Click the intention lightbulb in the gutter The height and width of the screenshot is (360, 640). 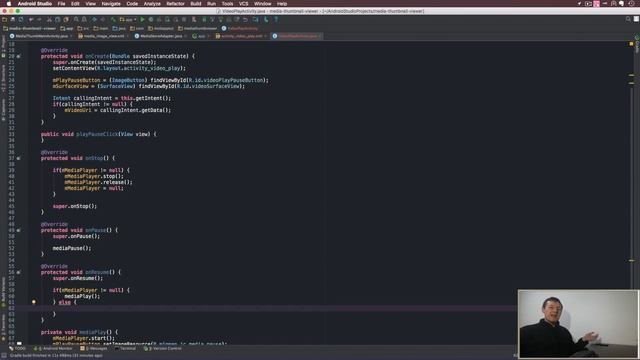(34, 302)
